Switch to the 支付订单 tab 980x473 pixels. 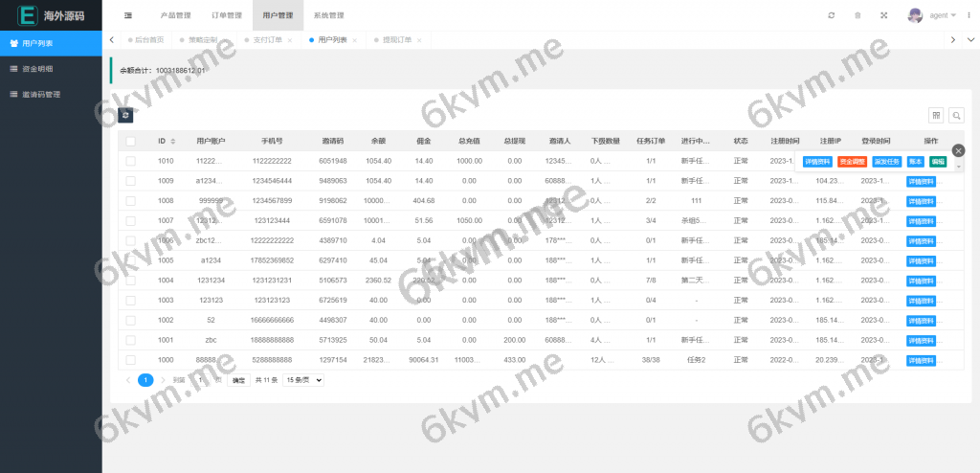pos(268,40)
